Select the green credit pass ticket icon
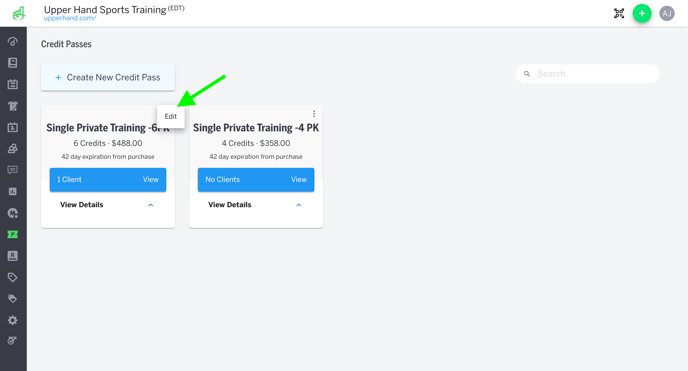 click(x=13, y=234)
